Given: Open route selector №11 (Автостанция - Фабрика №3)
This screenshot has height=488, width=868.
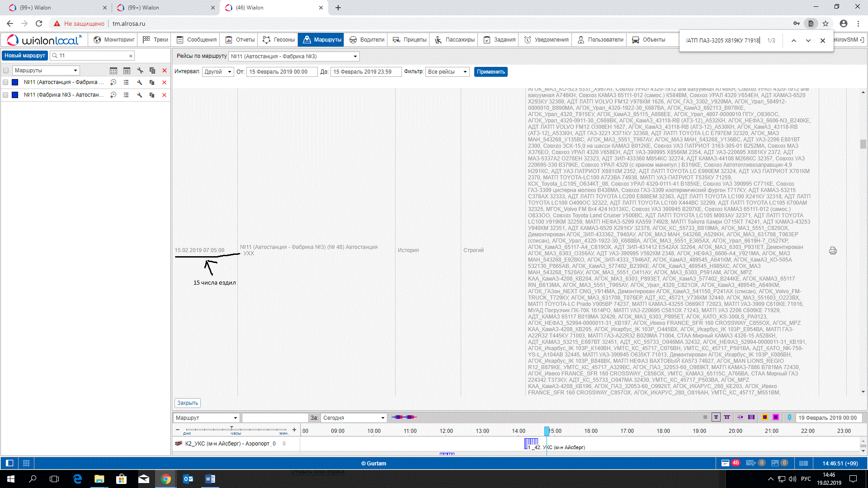Looking at the screenshot, I should [x=294, y=56].
